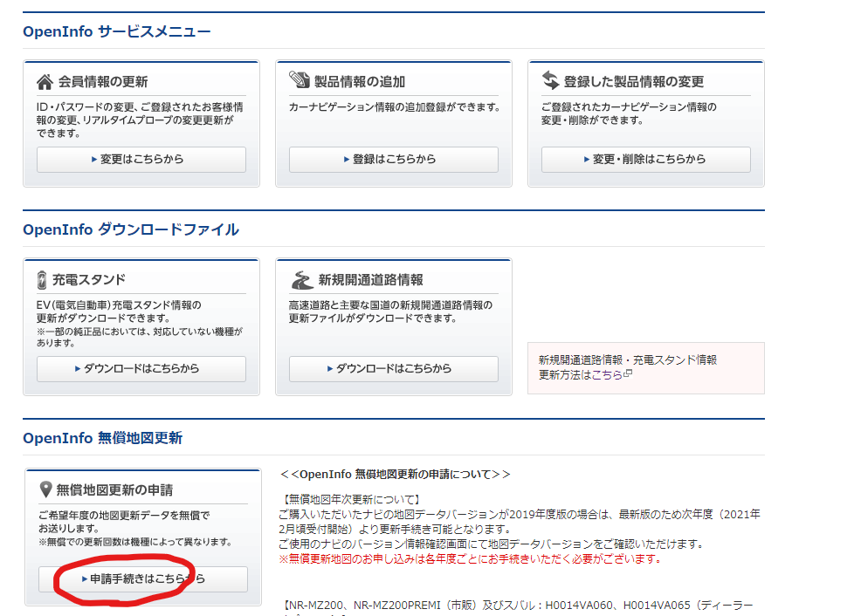Click the 充電スタンド card heading
Screen dimensions: 854x616
click(89, 280)
